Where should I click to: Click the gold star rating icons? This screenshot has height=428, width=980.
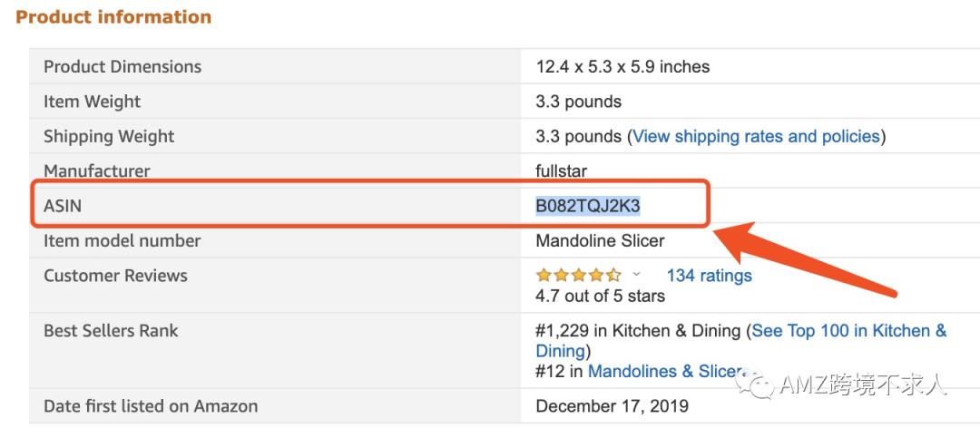tap(578, 275)
